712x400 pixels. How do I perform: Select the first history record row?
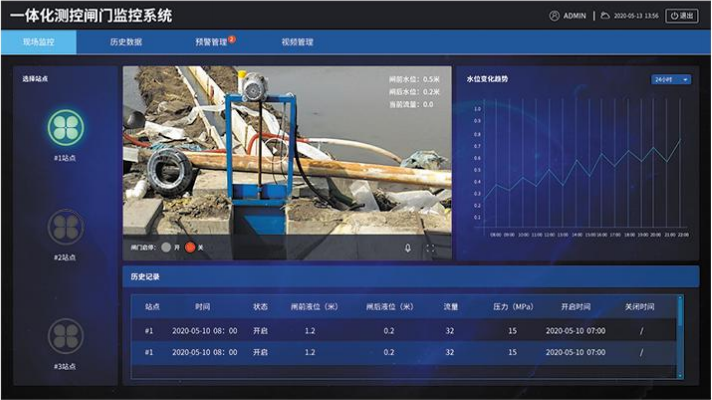400,330
